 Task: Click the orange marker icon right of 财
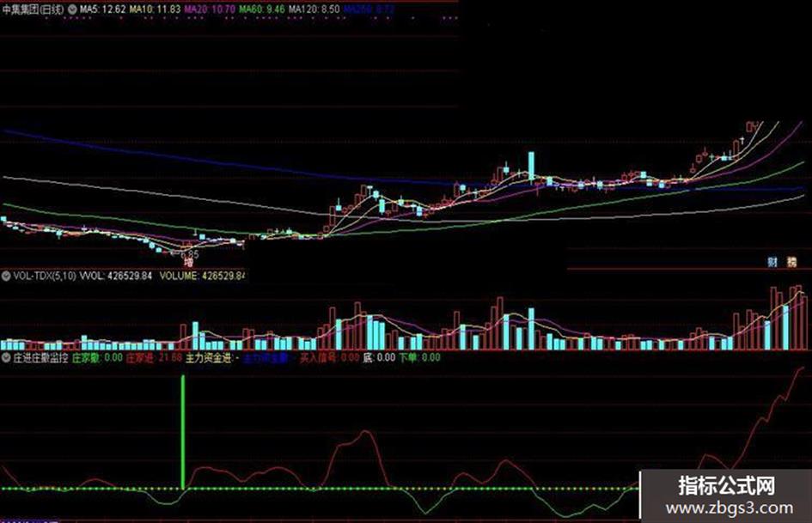click(x=791, y=262)
